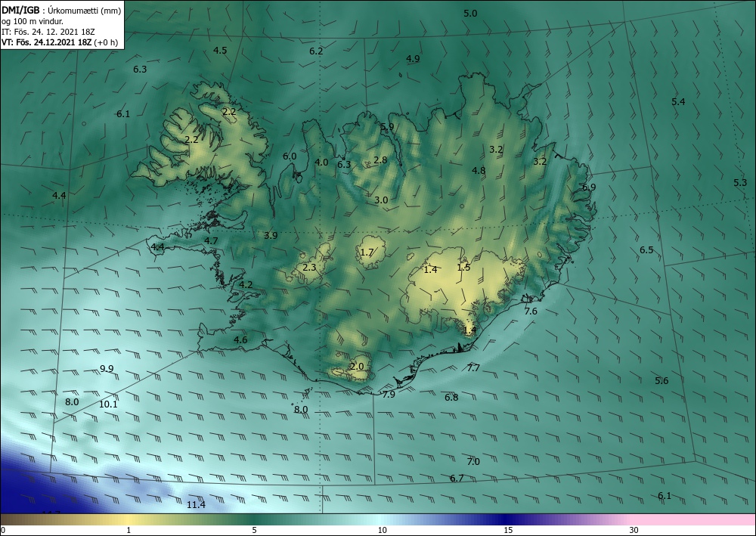Viewport: 756px width, 536px height.
Task: Select the 7.6 value label
Action: (531, 311)
